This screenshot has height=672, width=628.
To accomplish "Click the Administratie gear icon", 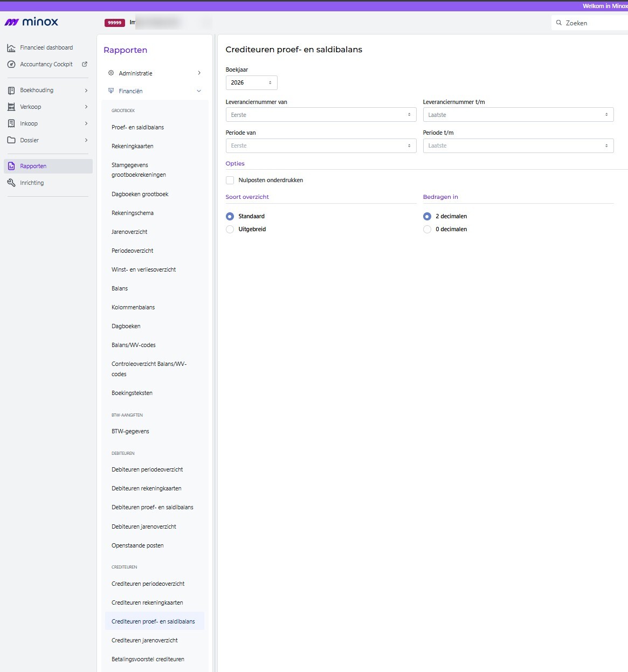I will (x=111, y=73).
